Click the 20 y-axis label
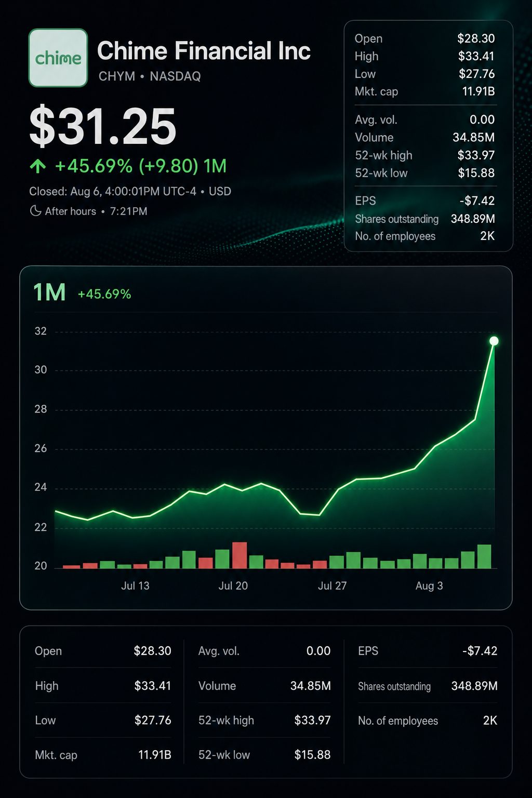The width and height of the screenshot is (532, 798). (x=41, y=566)
